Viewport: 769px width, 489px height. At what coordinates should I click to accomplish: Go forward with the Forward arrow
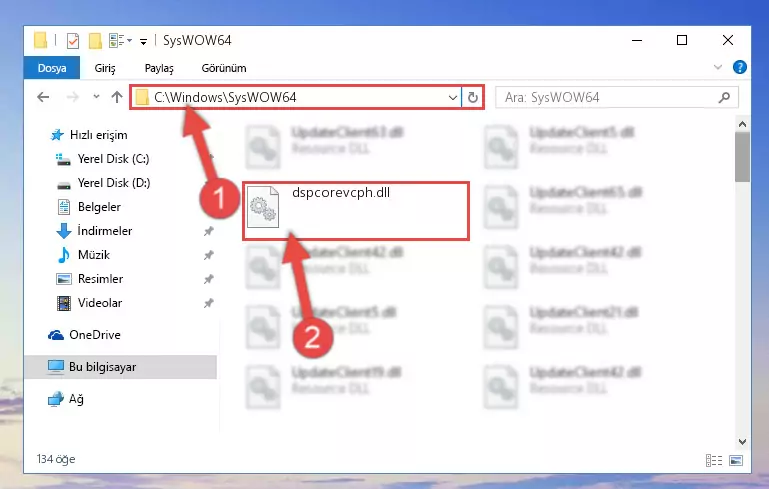point(72,97)
